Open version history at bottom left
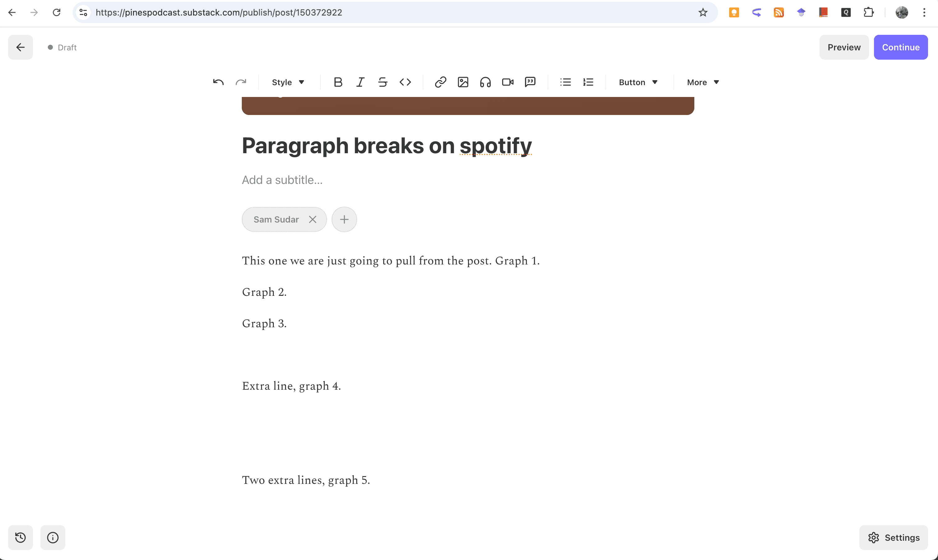 pyautogui.click(x=21, y=537)
